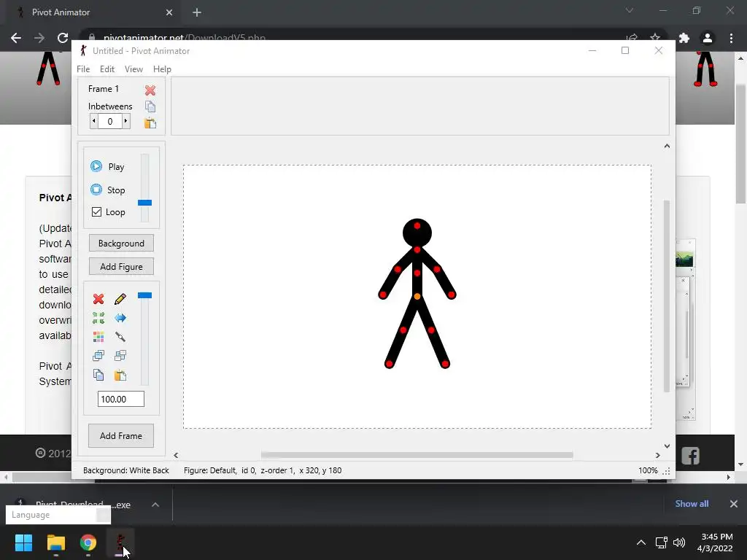
Task: Raise figure with the bring-forward icon
Action: point(98,356)
